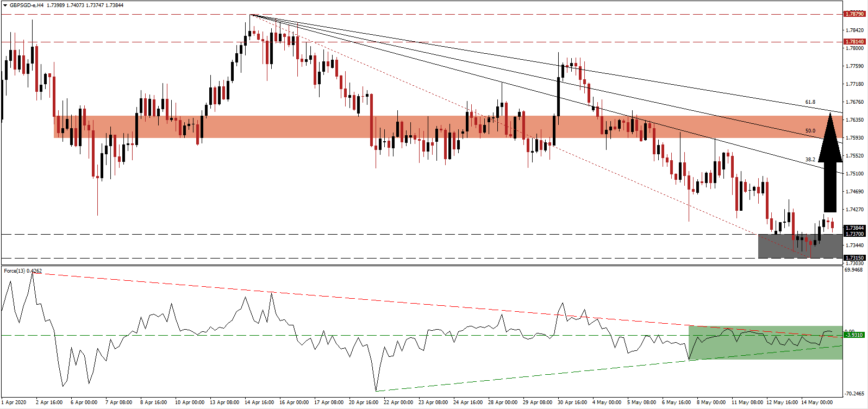Click the 11 May 08:00 time label

coord(747,402)
